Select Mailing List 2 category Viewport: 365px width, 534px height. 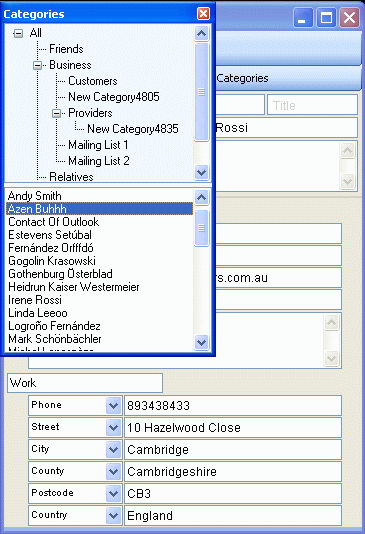pyautogui.click(x=99, y=161)
